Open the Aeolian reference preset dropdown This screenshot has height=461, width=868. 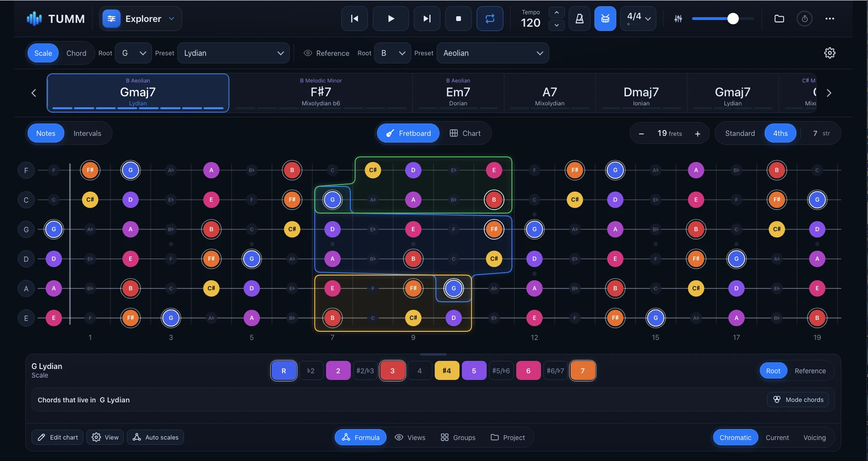[493, 53]
